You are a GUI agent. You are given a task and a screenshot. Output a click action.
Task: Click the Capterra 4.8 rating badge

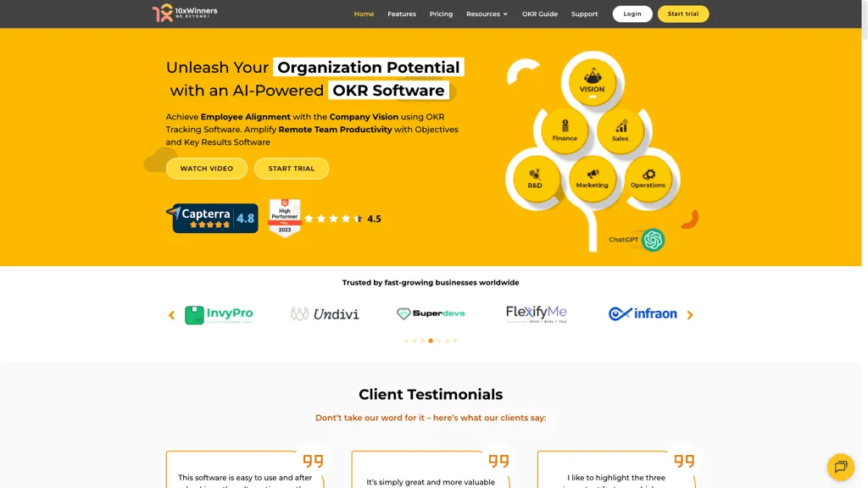212,218
